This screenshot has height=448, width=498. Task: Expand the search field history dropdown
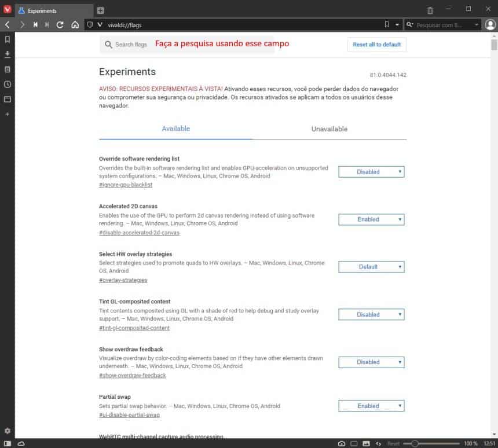click(x=477, y=25)
